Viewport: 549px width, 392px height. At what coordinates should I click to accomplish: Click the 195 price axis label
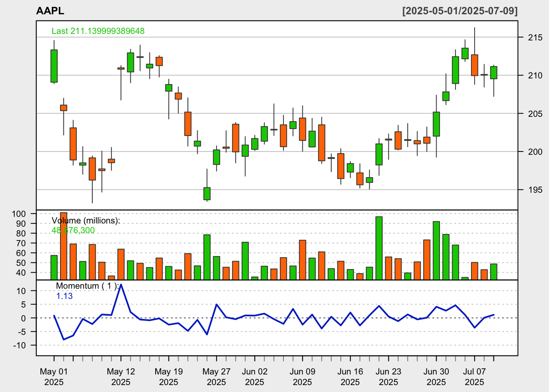[535, 189]
